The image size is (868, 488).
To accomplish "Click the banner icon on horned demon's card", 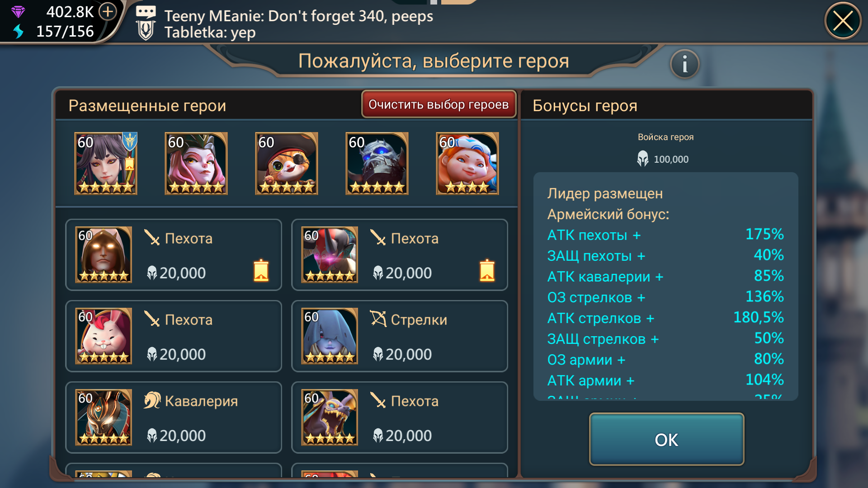I will [487, 270].
